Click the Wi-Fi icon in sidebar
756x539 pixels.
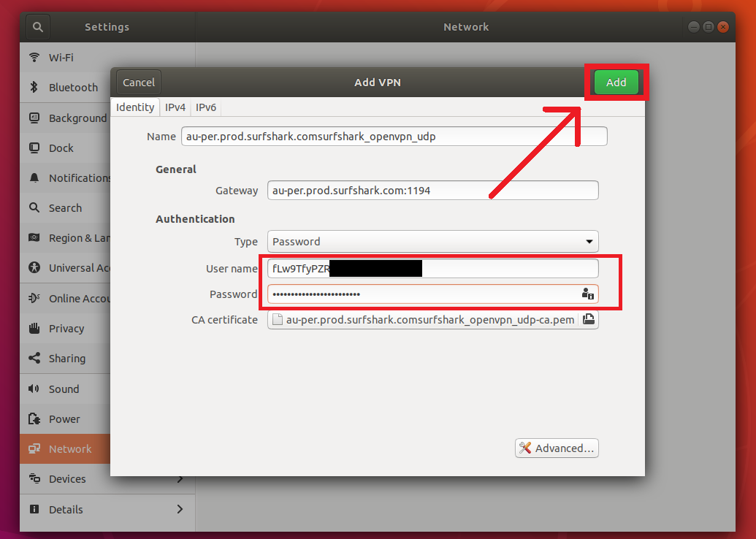tap(34, 57)
